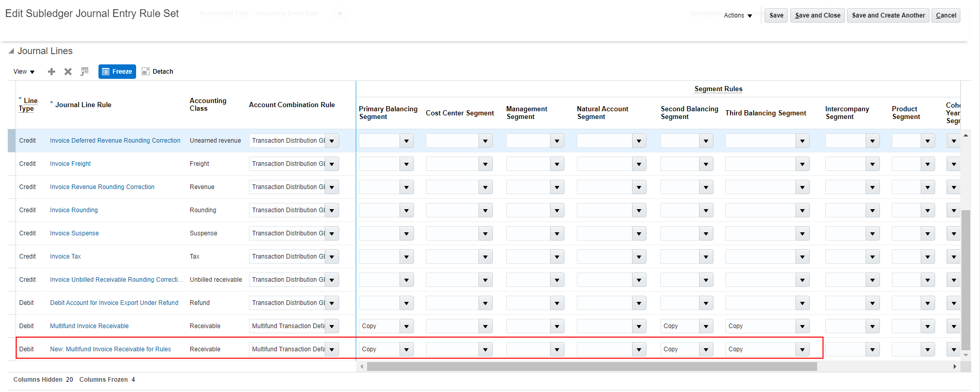This screenshot has height=392, width=980.
Task: Detach the Journal Lines table
Action: coord(157,72)
